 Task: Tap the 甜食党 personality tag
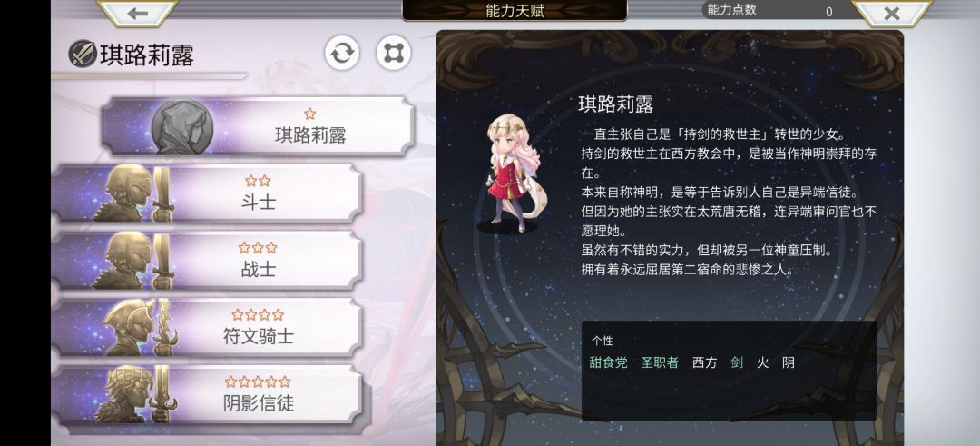(608, 362)
